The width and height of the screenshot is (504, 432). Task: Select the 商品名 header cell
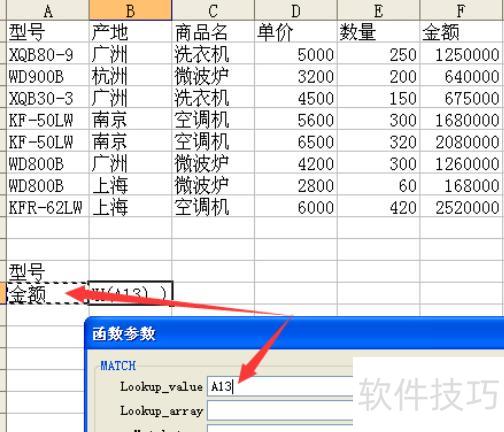coord(213,32)
